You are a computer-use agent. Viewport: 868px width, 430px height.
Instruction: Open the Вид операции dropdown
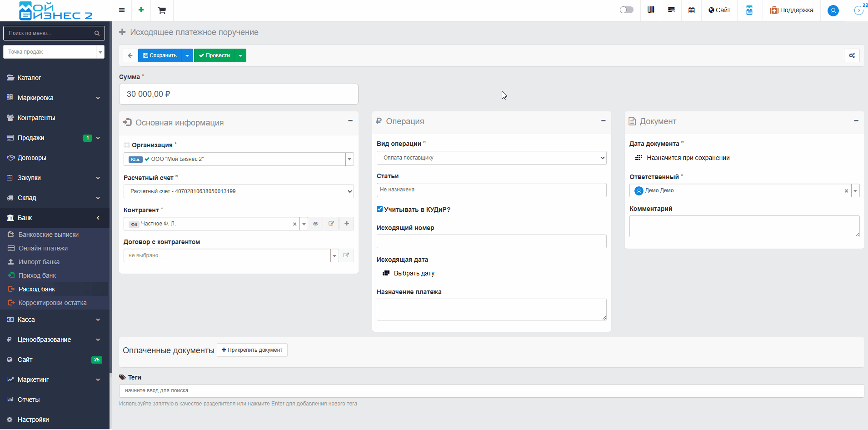tap(491, 158)
